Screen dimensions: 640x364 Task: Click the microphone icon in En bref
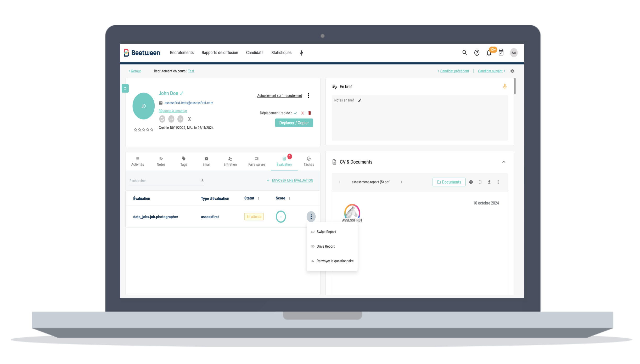[505, 87]
